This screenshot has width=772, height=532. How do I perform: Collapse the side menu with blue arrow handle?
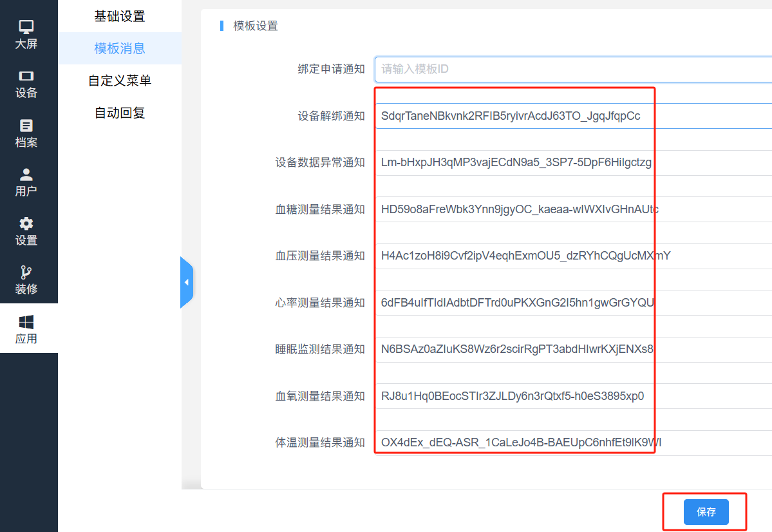(x=187, y=282)
